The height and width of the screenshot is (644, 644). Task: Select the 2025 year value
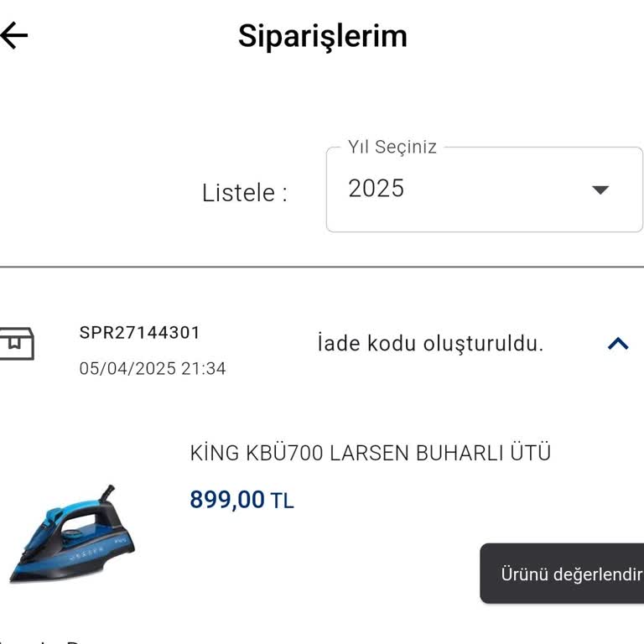pyautogui.click(x=377, y=189)
